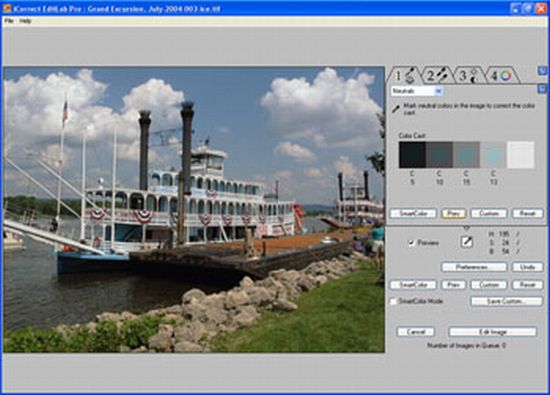Screen dimensions: 550x395
Task: Open tab 2 black and white points
Action: pos(436,75)
